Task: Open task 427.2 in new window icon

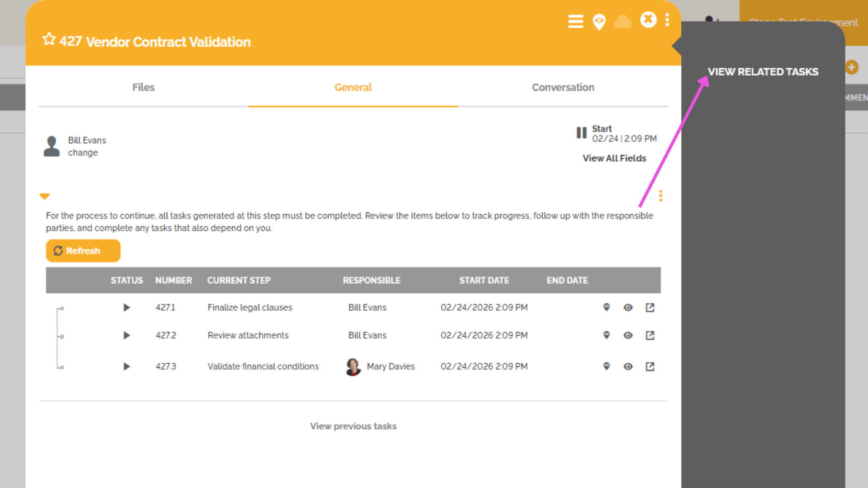Action: (x=650, y=335)
